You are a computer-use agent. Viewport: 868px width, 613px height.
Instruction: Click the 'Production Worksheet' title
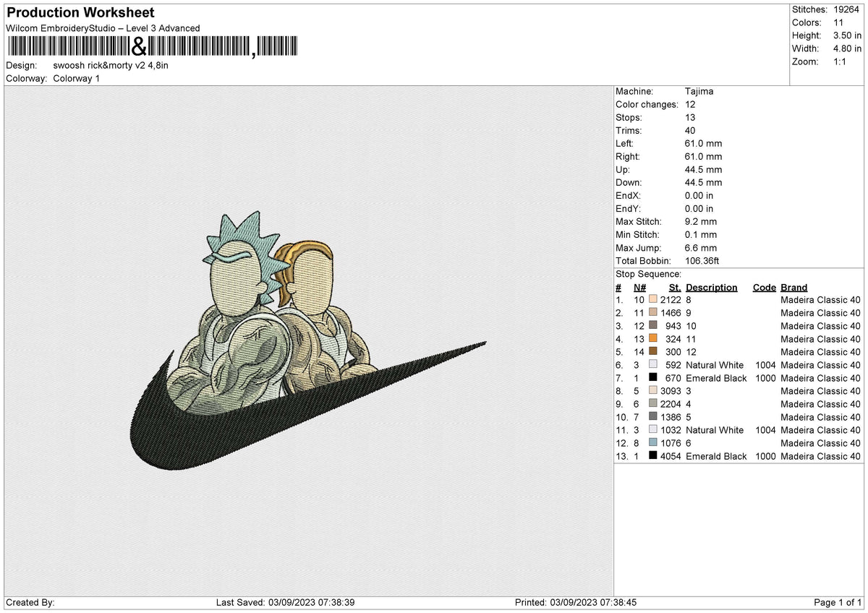point(80,13)
